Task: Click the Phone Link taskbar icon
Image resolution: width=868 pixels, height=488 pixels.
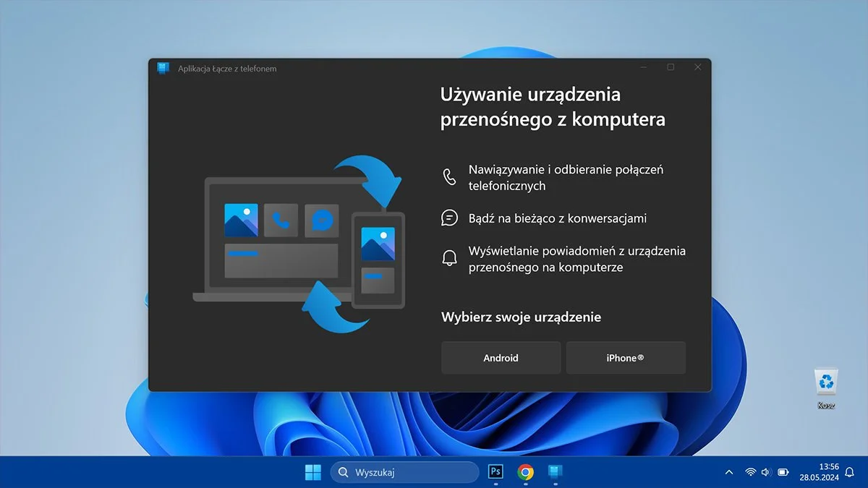Action: pyautogui.click(x=555, y=472)
